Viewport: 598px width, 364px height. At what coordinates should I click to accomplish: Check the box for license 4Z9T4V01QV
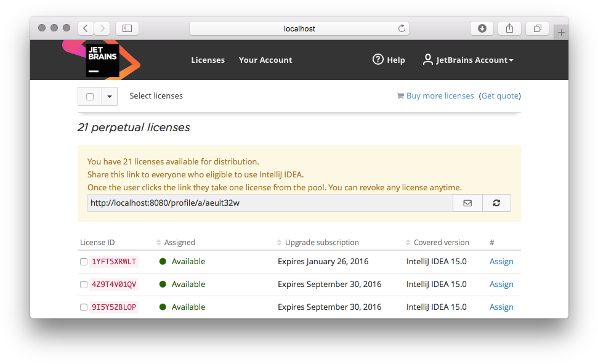click(x=84, y=285)
